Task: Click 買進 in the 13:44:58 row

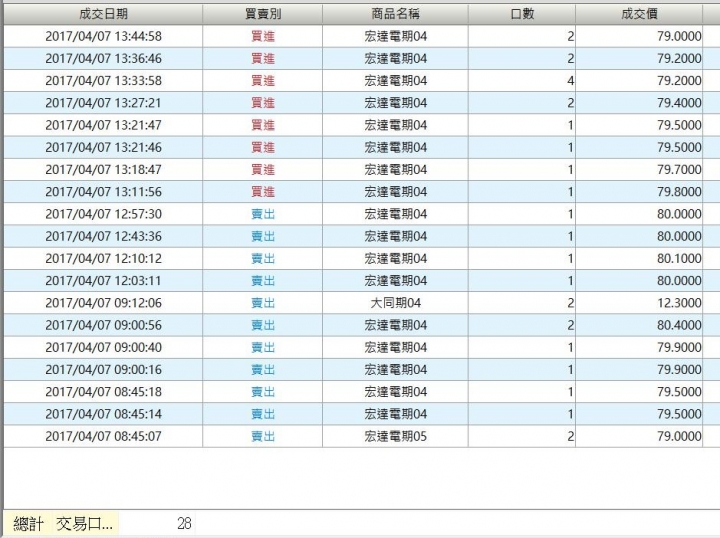Action: click(263, 36)
